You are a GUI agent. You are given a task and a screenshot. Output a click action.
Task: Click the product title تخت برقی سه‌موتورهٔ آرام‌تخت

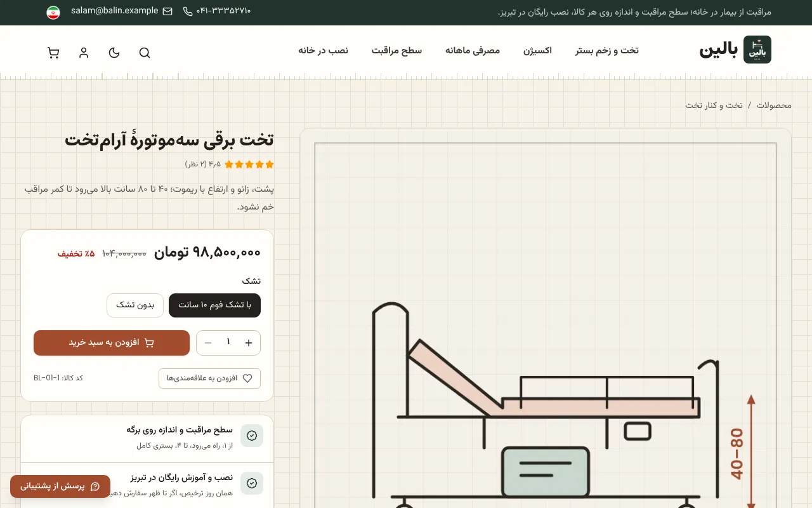tap(169, 140)
